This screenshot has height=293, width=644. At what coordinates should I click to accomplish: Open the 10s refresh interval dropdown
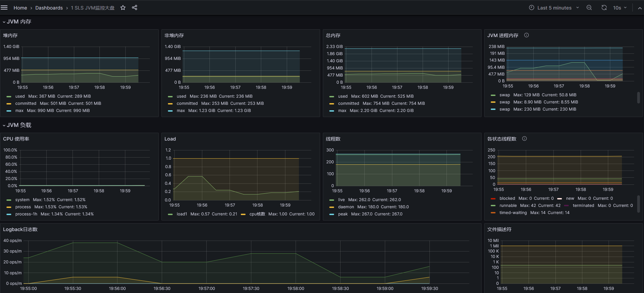(x=620, y=7)
